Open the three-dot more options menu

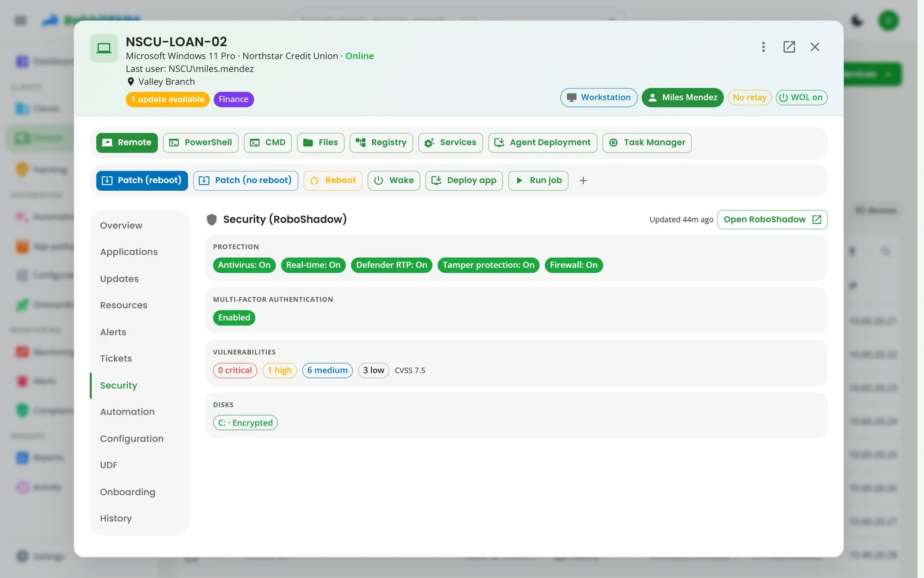tap(763, 47)
